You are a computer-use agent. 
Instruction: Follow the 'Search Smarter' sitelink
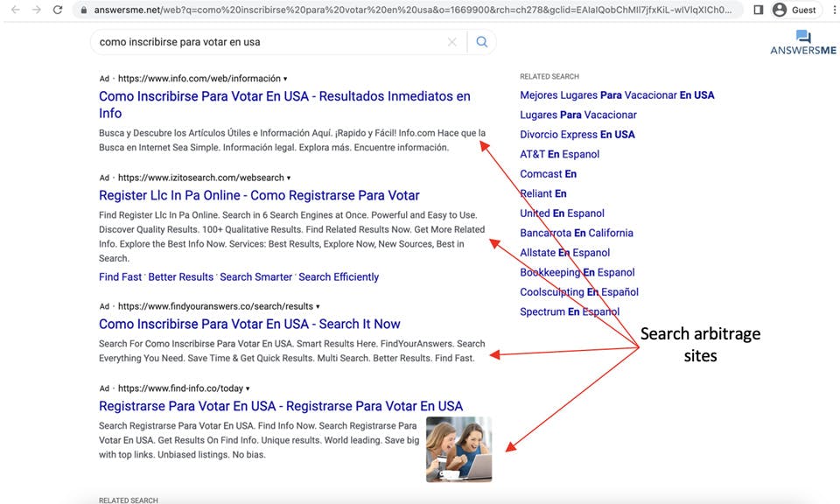pyautogui.click(x=256, y=276)
